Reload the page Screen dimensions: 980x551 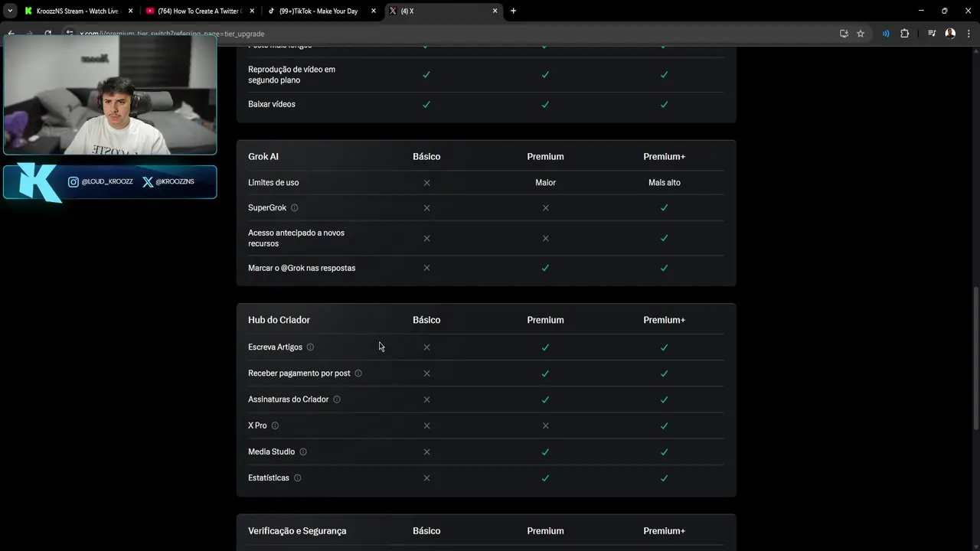[x=47, y=34]
